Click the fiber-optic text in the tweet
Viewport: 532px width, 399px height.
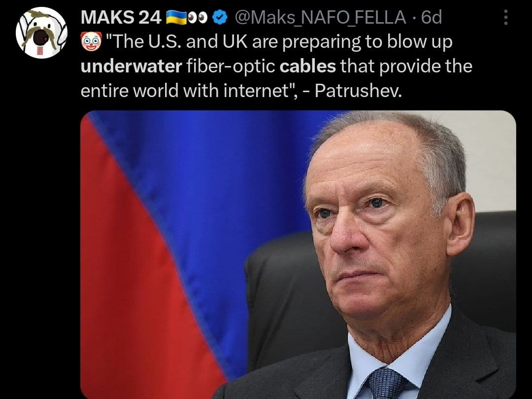click(x=231, y=66)
